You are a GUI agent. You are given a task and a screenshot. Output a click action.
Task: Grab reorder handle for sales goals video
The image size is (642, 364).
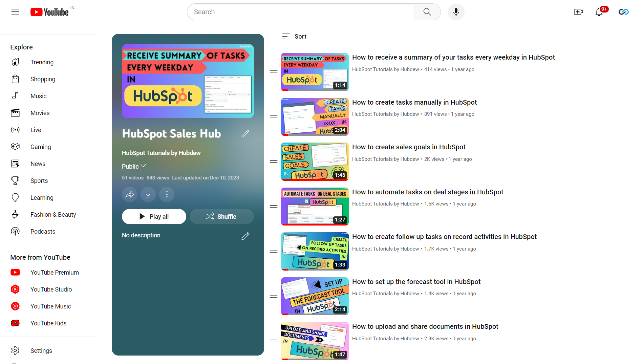(274, 162)
